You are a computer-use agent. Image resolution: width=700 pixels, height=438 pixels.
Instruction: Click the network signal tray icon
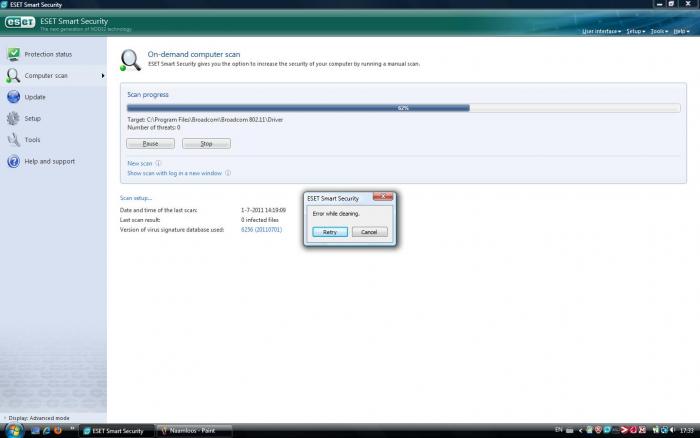(655, 430)
